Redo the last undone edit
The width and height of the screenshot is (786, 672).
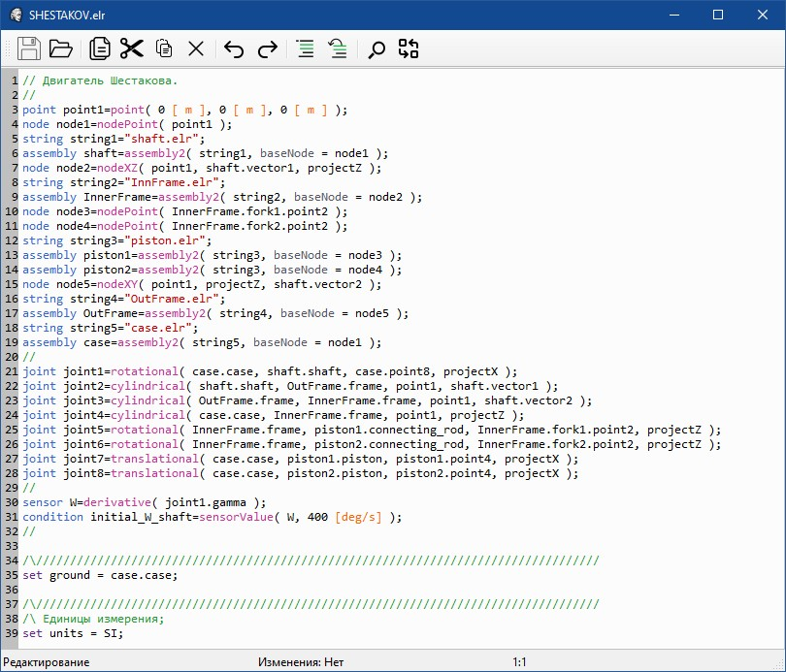267,48
